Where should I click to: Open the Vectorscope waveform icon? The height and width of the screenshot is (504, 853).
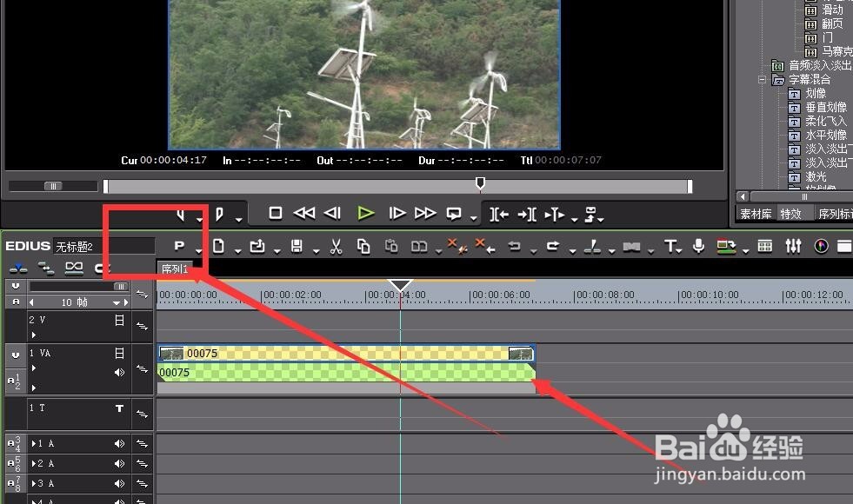tap(822, 246)
